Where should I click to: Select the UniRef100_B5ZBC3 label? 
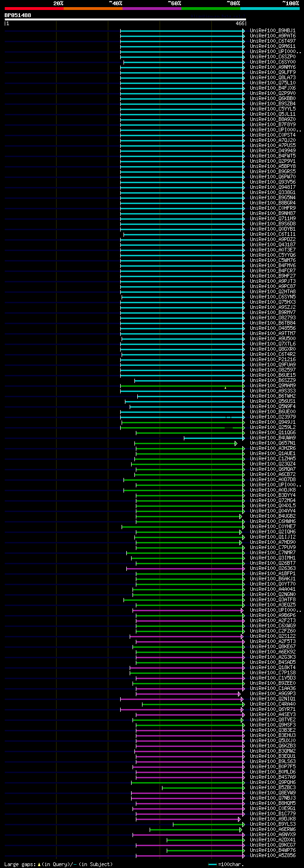click(x=273, y=787)
